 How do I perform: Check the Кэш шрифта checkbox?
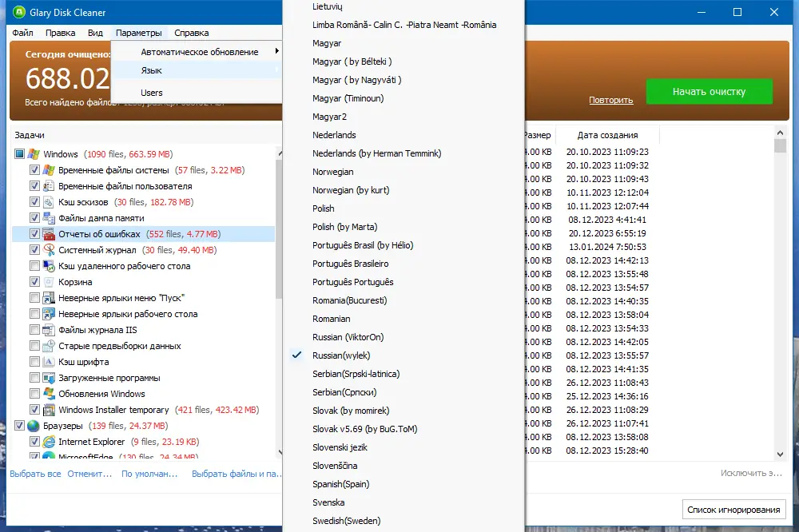point(34,362)
